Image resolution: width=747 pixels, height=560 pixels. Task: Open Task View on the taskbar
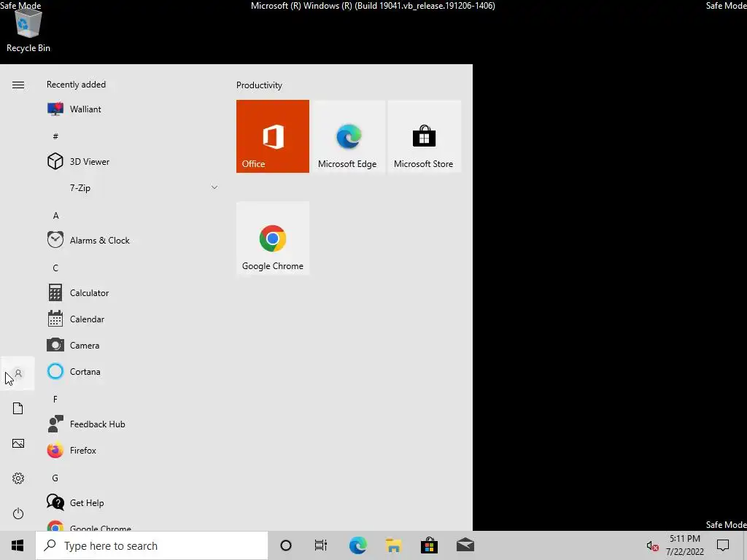321,545
